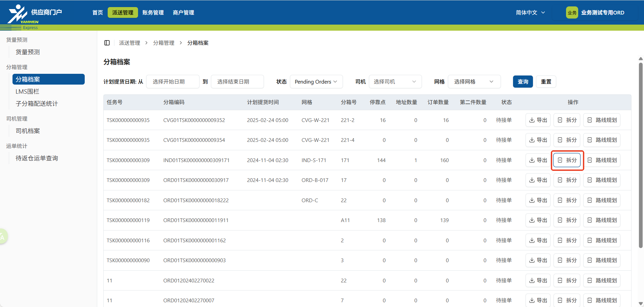Open the 选择司机 driver dropdown
The image size is (644, 307).
(x=395, y=82)
